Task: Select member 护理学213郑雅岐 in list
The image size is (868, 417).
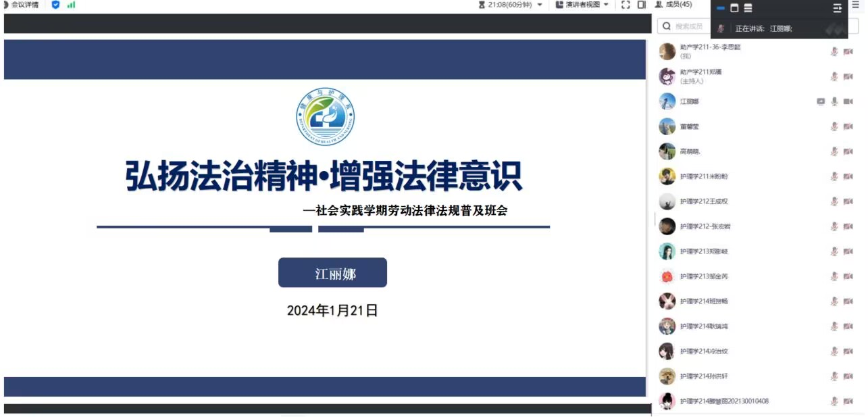Action: [704, 251]
